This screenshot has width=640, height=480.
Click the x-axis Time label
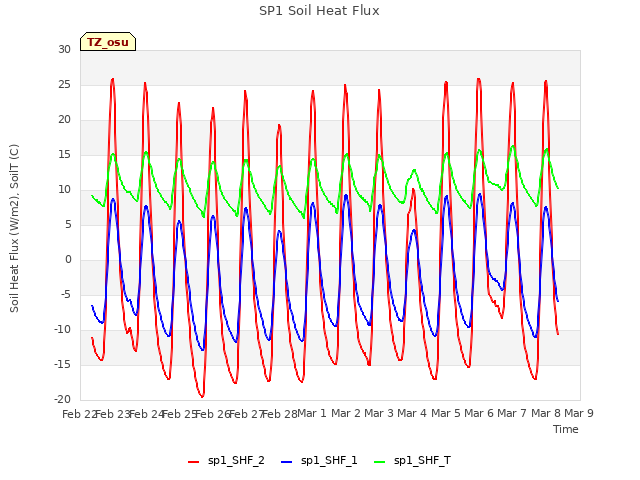[x=566, y=429]
